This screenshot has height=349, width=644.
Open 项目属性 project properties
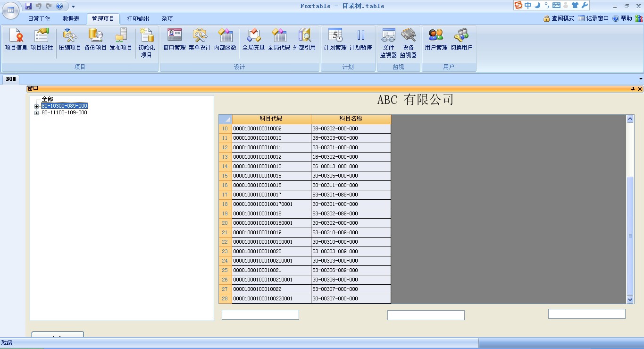click(x=42, y=39)
